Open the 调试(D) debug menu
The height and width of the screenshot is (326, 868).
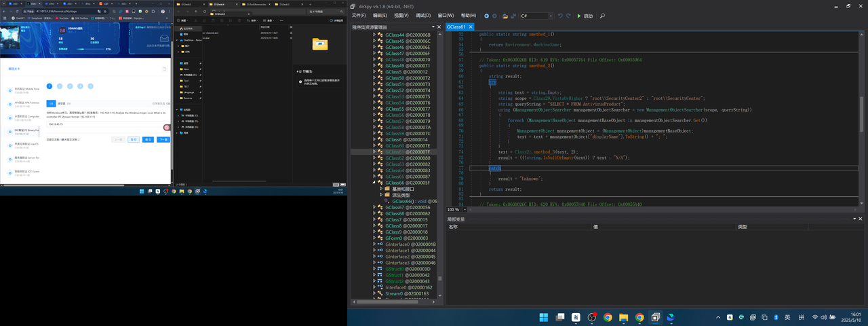(422, 16)
